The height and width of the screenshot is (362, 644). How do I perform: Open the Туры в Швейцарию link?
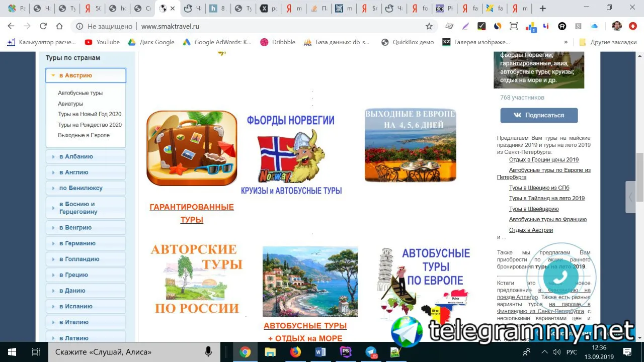coord(534,209)
